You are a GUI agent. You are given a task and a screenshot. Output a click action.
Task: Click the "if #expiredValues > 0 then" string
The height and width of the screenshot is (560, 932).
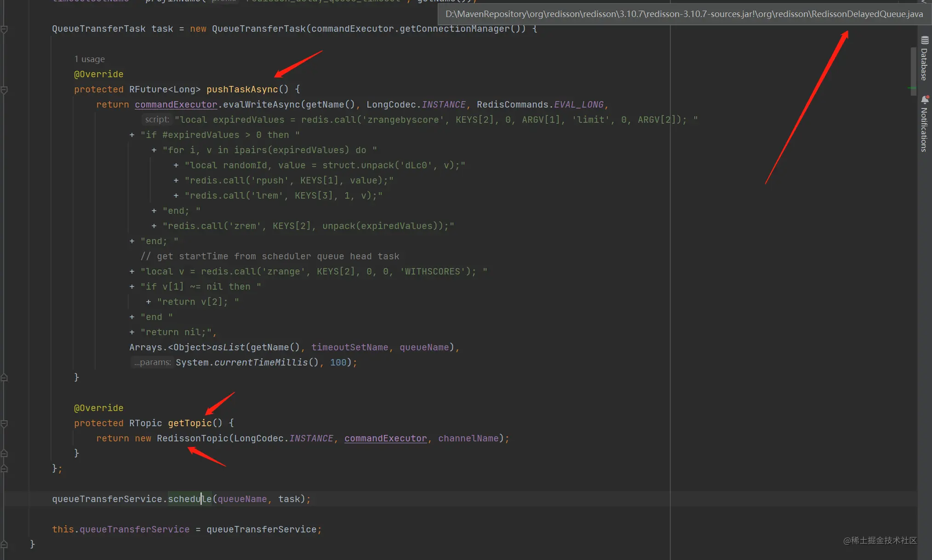pyautogui.click(x=220, y=135)
